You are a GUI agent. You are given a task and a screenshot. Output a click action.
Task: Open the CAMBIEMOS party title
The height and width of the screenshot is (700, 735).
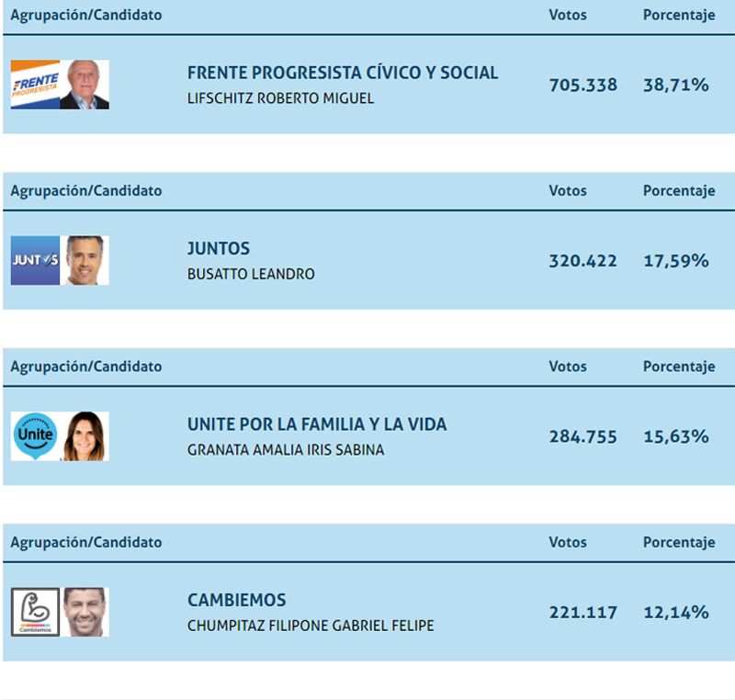point(237,600)
